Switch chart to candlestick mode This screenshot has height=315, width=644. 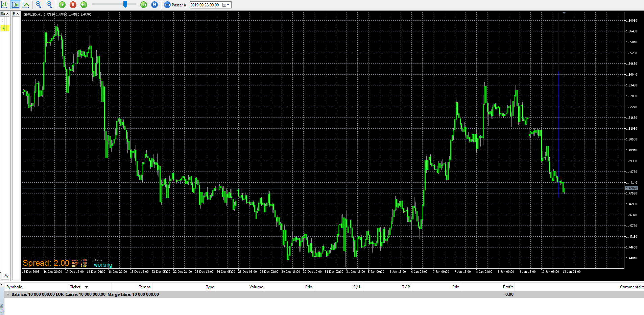(15, 5)
